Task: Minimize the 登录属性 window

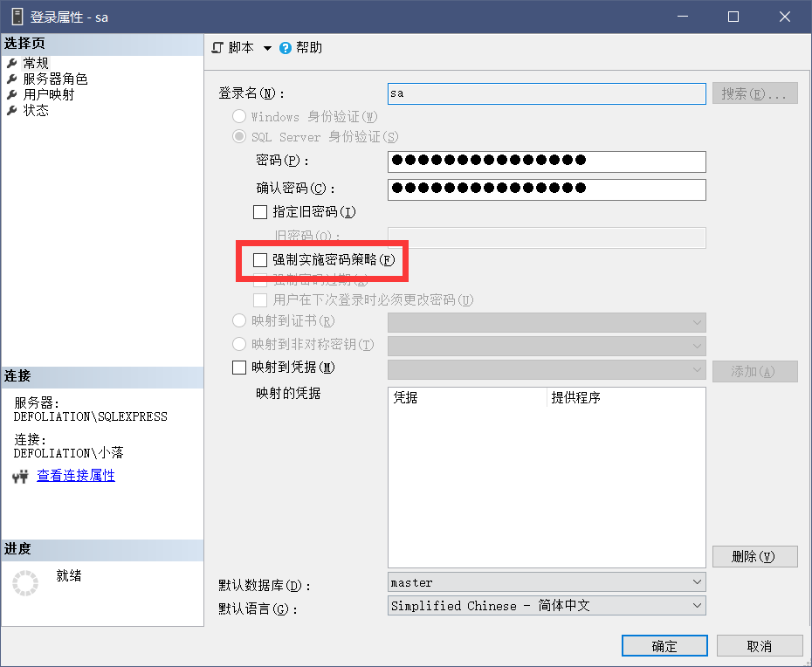Action: point(683,17)
